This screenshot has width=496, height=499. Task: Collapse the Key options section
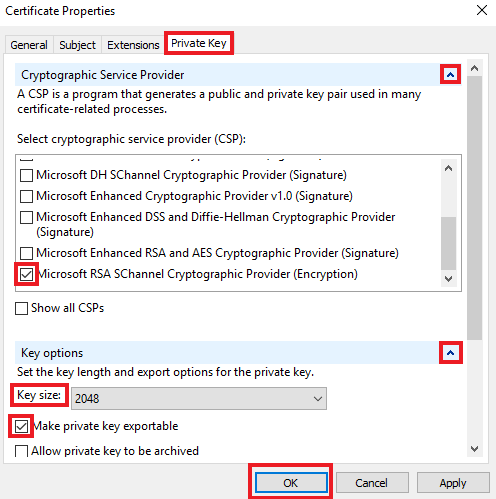[450, 352]
